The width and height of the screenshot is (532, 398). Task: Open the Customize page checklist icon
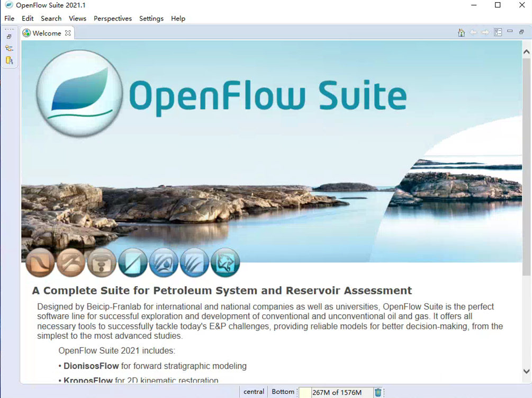(x=498, y=32)
